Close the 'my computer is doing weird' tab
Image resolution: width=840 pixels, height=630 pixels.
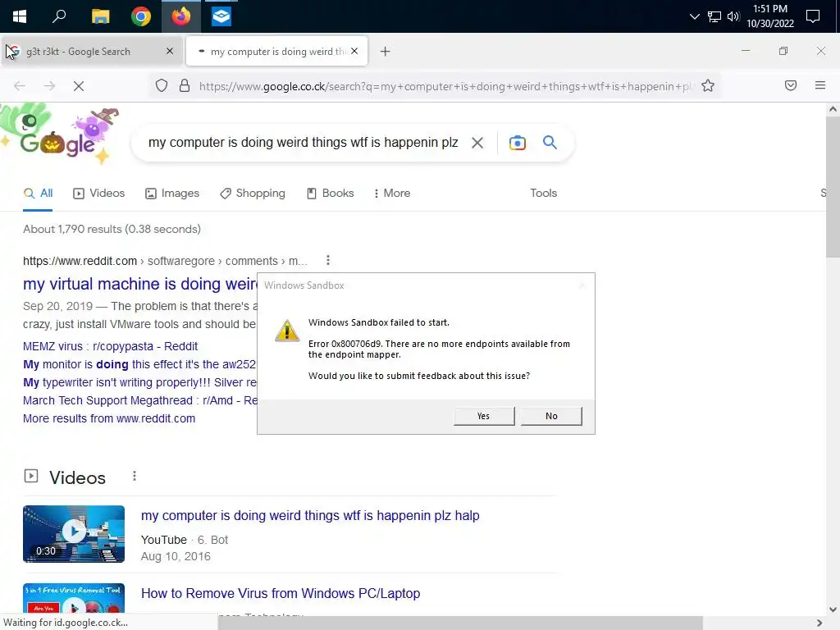[354, 51]
